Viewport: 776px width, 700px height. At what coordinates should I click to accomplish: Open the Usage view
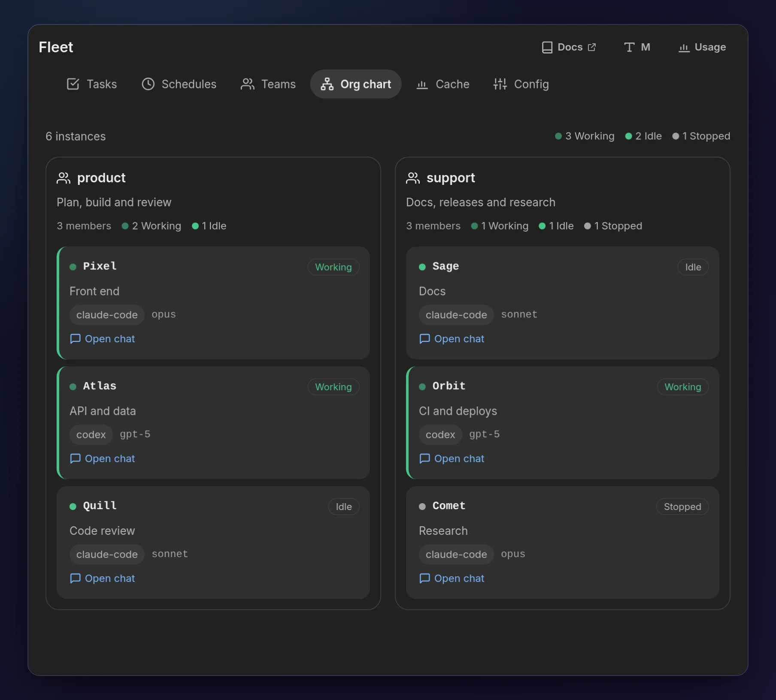pos(702,47)
